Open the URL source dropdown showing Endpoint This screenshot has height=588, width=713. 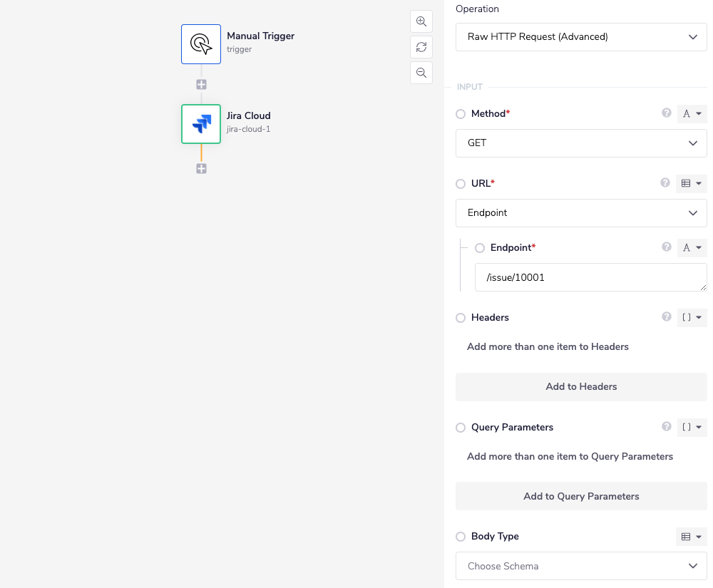(x=580, y=213)
